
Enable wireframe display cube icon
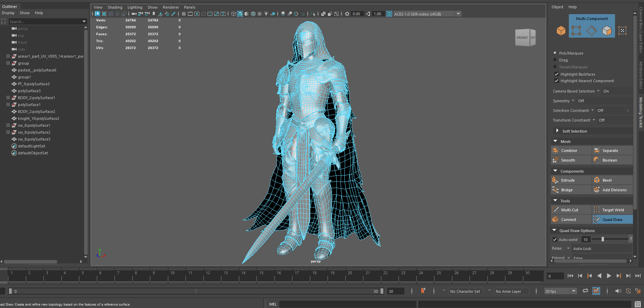tap(233, 14)
